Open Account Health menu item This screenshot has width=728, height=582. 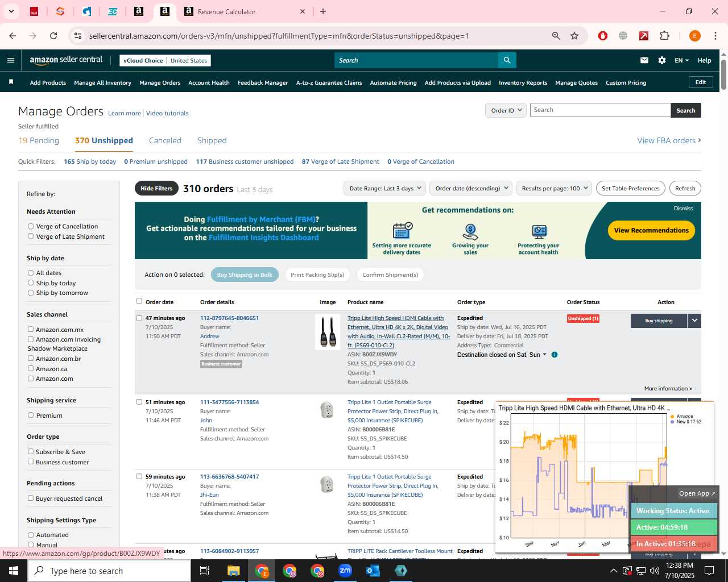tap(209, 83)
